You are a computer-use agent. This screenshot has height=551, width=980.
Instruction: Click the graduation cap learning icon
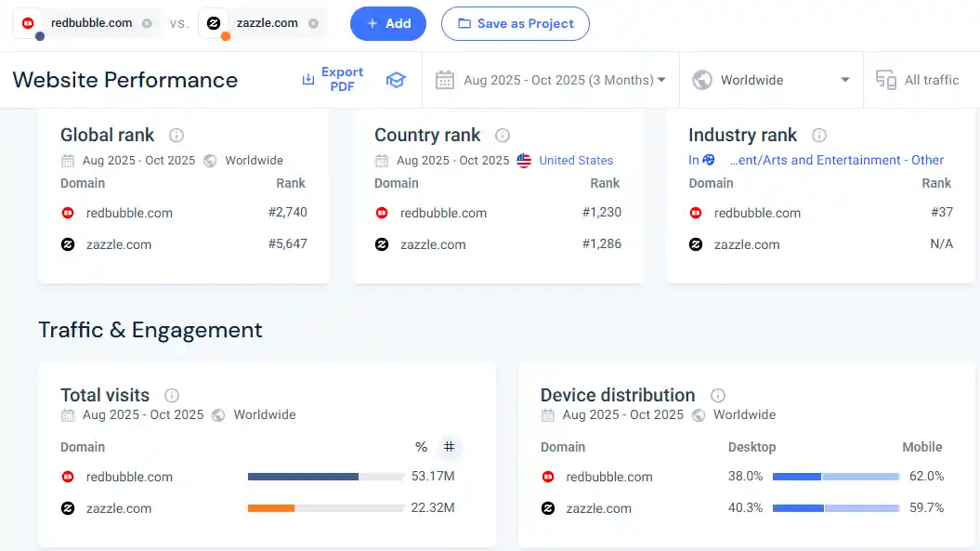[x=396, y=80]
